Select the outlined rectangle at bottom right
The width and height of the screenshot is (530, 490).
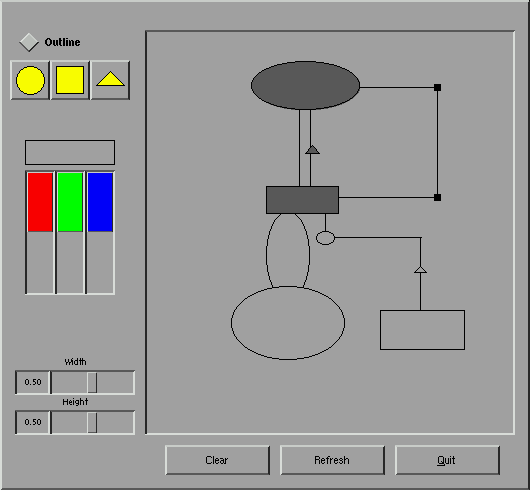click(422, 330)
